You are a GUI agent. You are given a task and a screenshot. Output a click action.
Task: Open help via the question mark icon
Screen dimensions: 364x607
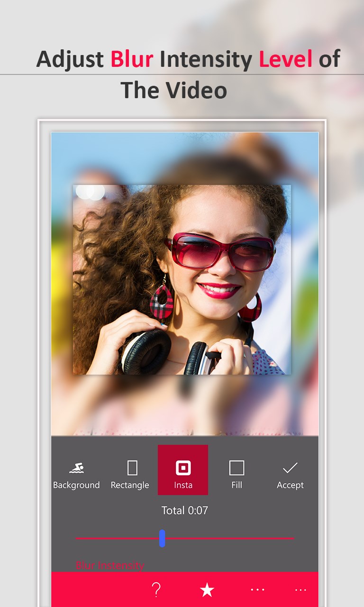156,590
